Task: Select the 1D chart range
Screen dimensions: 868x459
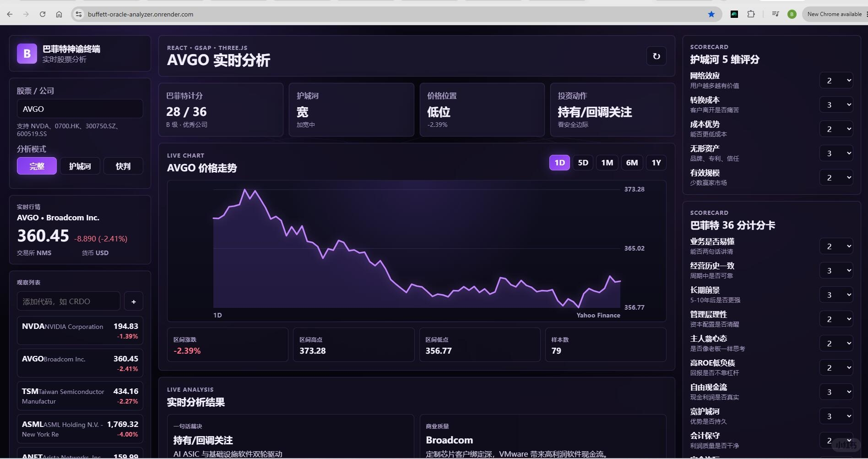Action: coord(559,163)
